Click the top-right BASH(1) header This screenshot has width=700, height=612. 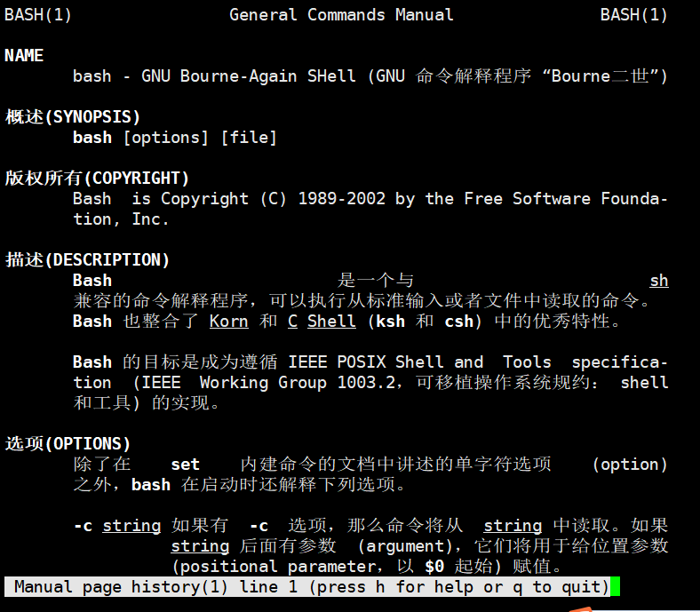coord(634,15)
